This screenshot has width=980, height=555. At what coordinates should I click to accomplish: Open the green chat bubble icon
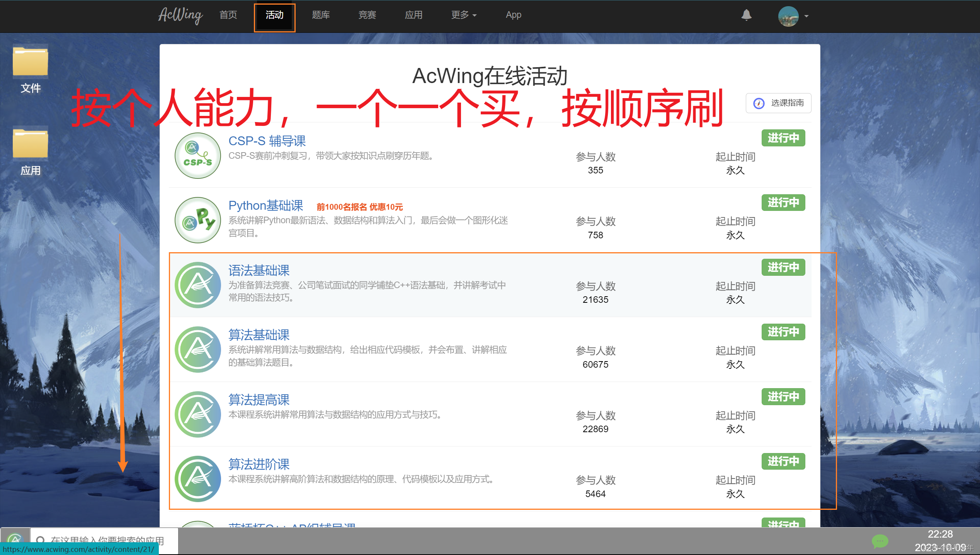pos(880,541)
